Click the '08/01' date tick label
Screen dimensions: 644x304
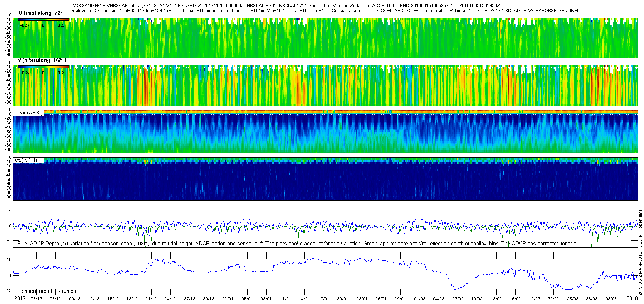click(x=266, y=299)
